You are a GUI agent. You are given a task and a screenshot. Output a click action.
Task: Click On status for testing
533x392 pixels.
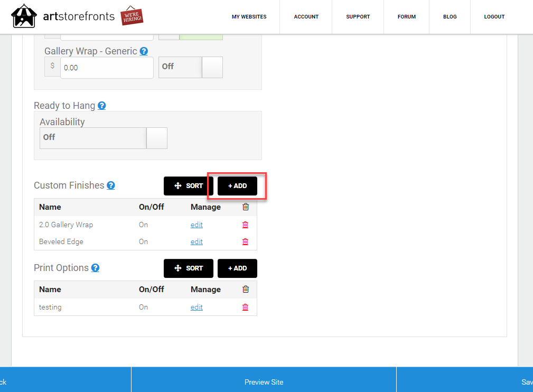click(144, 307)
